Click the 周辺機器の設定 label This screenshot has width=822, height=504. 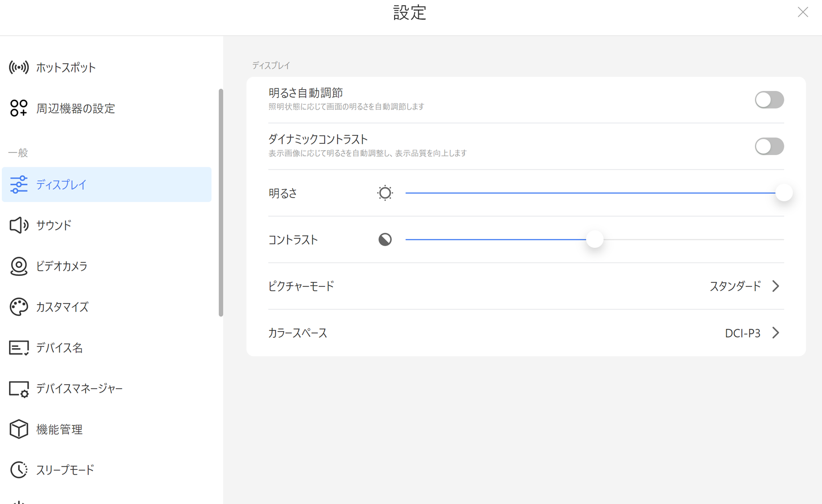(x=76, y=108)
